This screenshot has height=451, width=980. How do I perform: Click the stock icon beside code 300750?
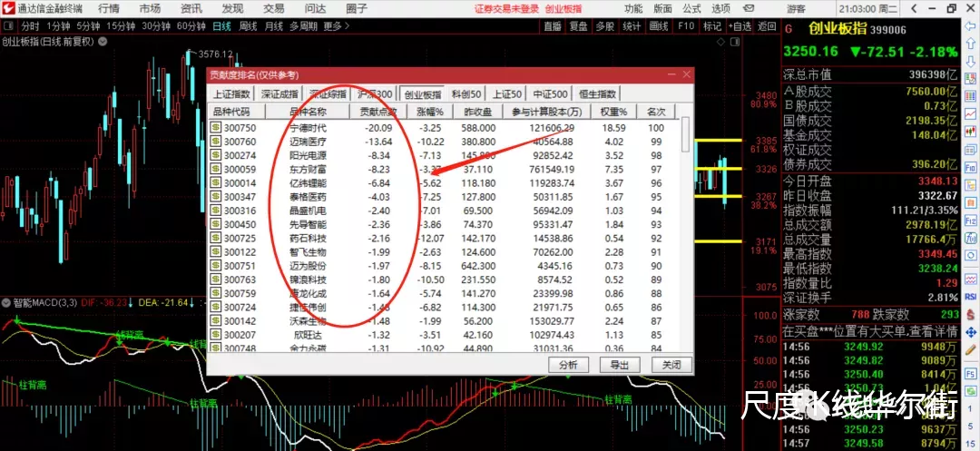pos(216,127)
